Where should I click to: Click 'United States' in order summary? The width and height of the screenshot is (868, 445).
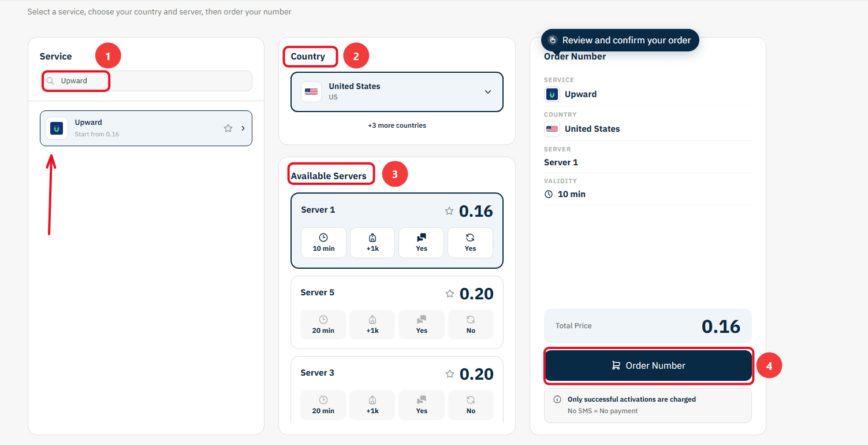click(x=593, y=129)
